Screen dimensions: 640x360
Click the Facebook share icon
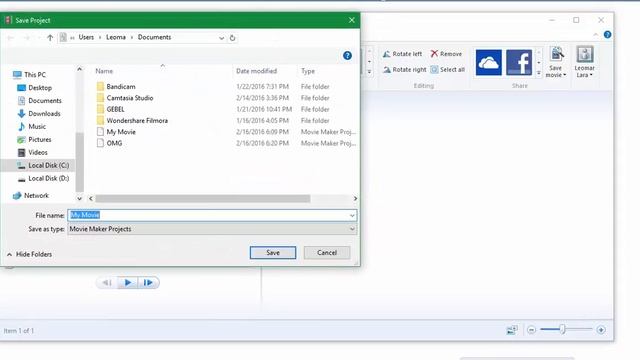tap(519, 62)
